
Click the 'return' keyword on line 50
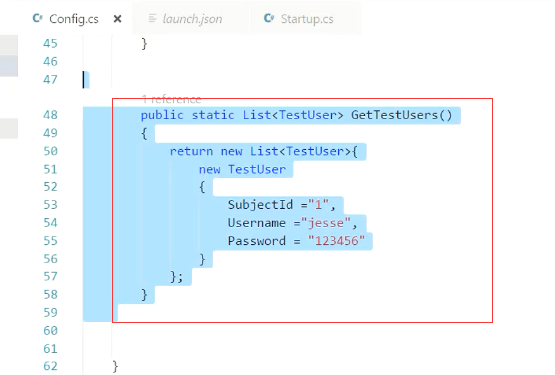pos(191,151)
